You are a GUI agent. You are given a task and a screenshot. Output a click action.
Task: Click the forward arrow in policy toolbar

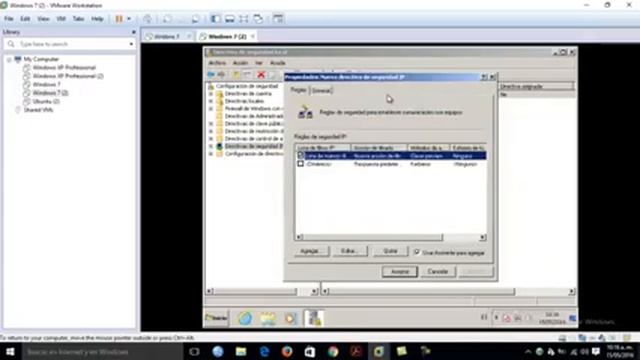tap(221, 74)
